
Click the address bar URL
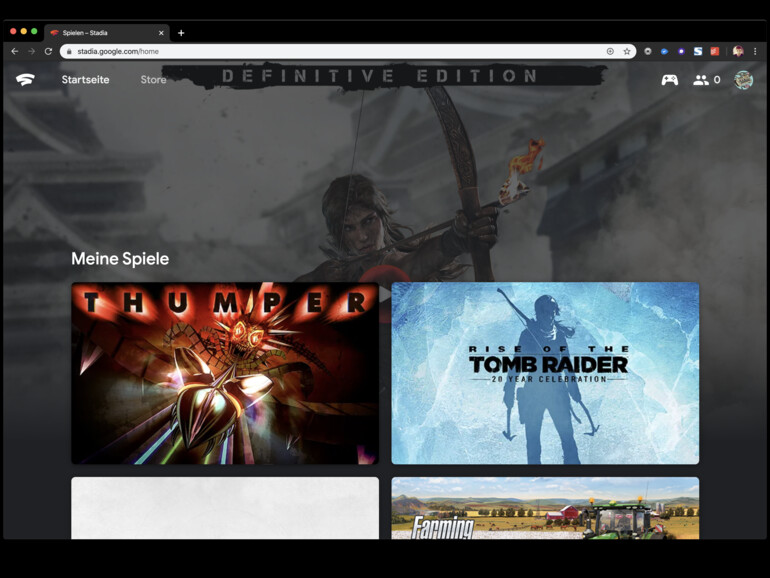118,51
